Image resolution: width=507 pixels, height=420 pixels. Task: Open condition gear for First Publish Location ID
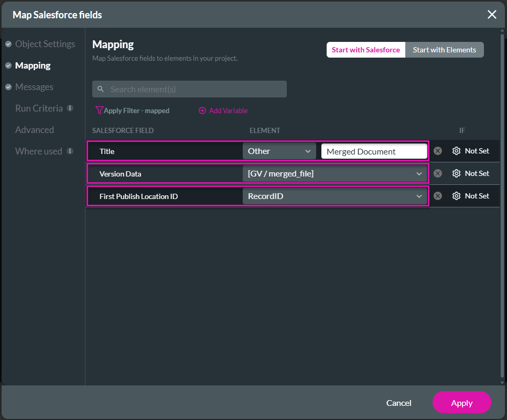coord(456,196)
